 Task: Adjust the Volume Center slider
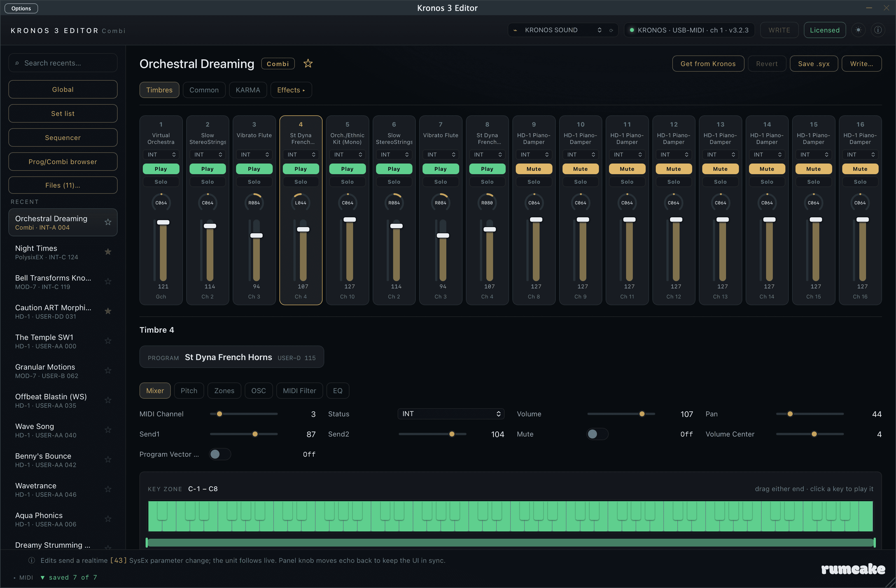(x=810, y=434)
